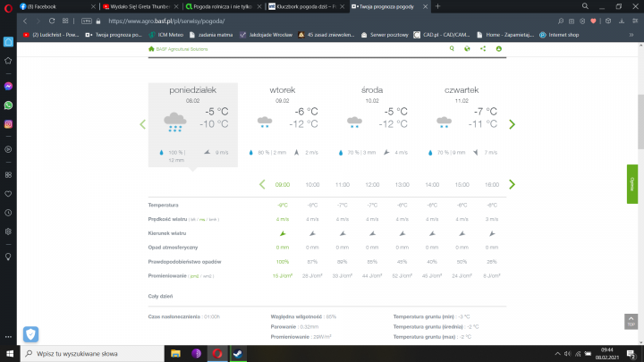
Task: Select the wtorek 09.02 forecast card
Action: coord(283,125)
